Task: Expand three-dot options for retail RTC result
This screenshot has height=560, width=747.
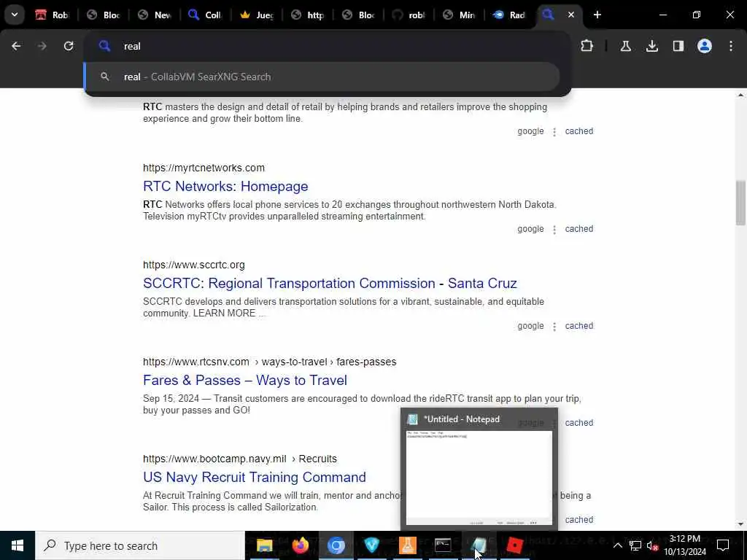Action: pyautogui.click(x=554, y=133)
